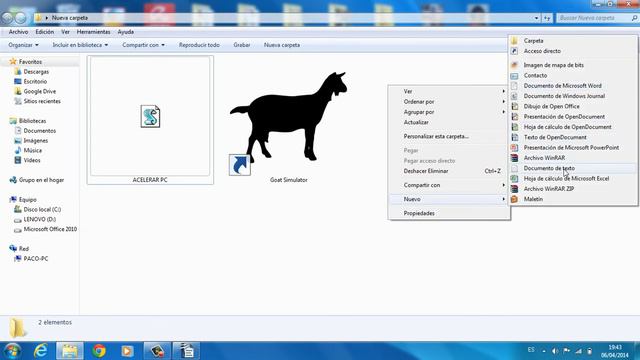
Task: Click the address bar refresh button
Action: [547, 18]
